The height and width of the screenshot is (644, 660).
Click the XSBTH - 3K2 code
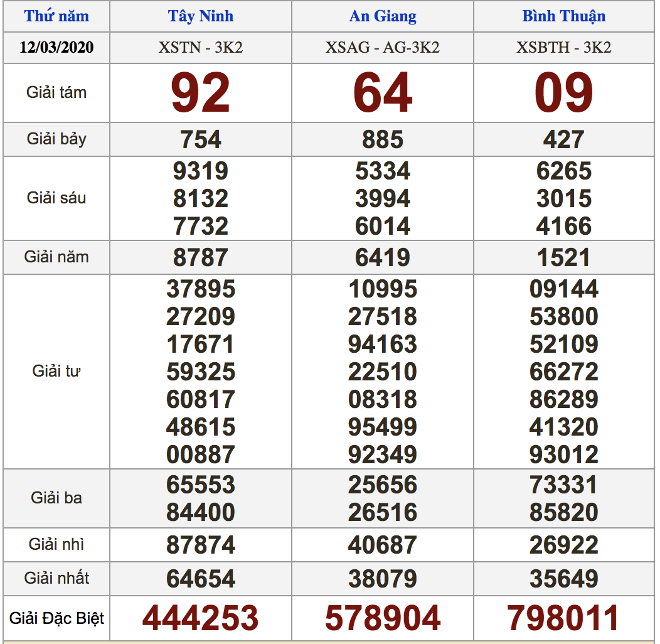[563, 48]
